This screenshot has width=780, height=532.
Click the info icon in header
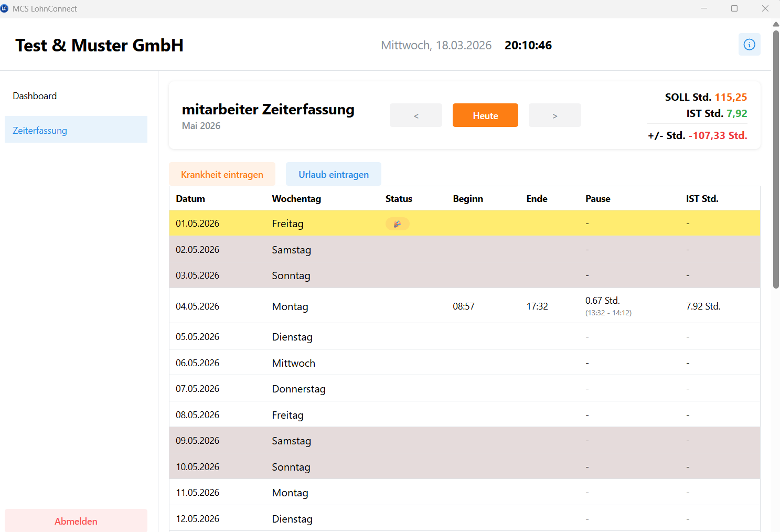click(749, 45)
